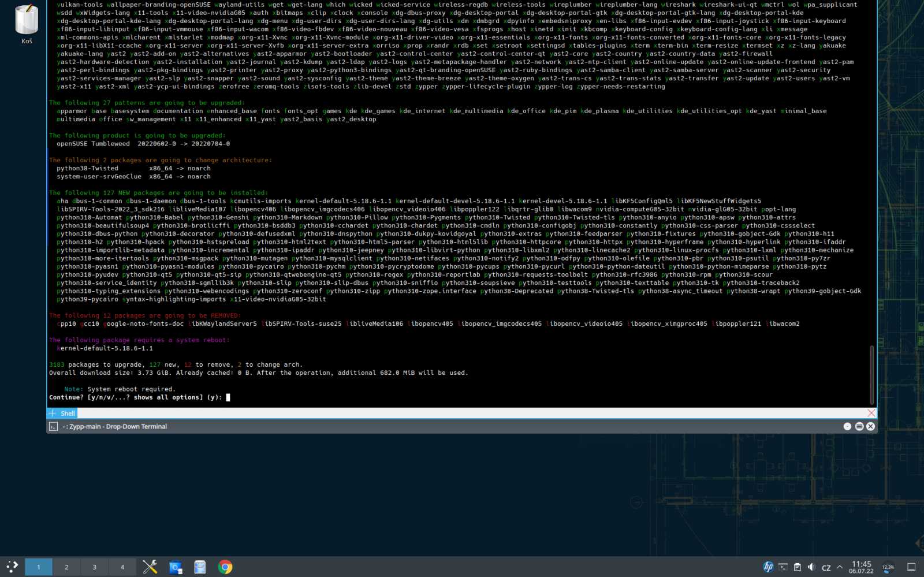Click 'The following product is going to be upgraded' line
924x577 pixels.
click(137, 136)
